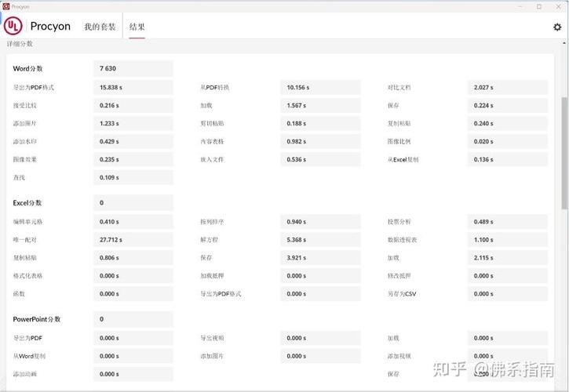Select the 0.109 s value
The width and height of the screenshot is (569, 392).
(133, 178)
